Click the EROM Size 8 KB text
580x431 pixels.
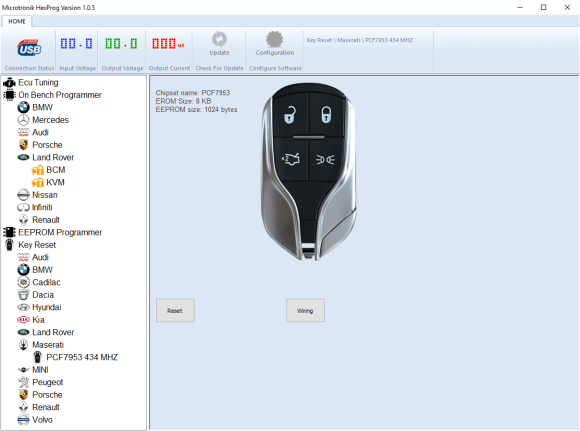(183, 101)
